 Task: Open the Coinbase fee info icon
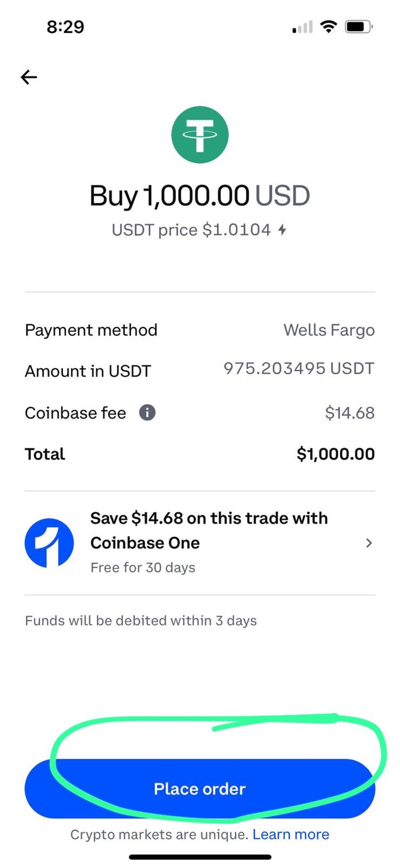[147, 412]
